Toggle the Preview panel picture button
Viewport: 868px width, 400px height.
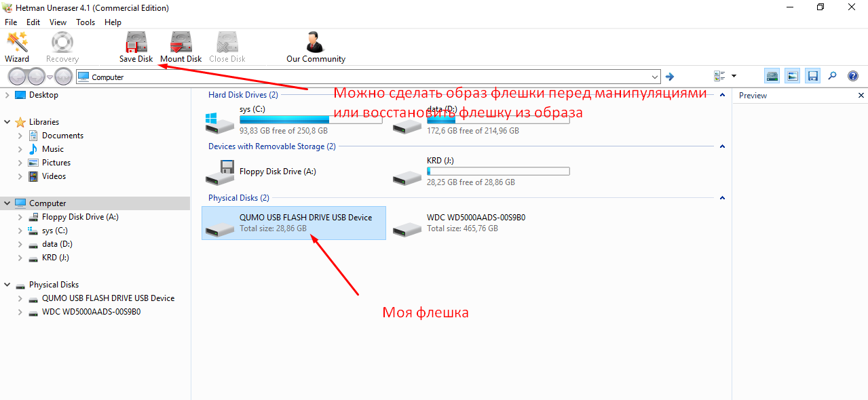point(792,77)
